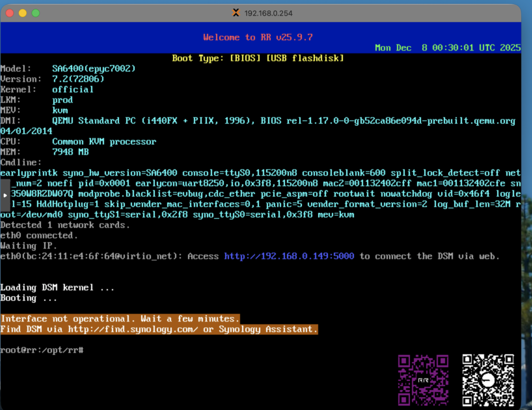Click the 'Common KVM processor' CPU text
This screenshot has width=532, height=410.
click(x=104, y=141)
